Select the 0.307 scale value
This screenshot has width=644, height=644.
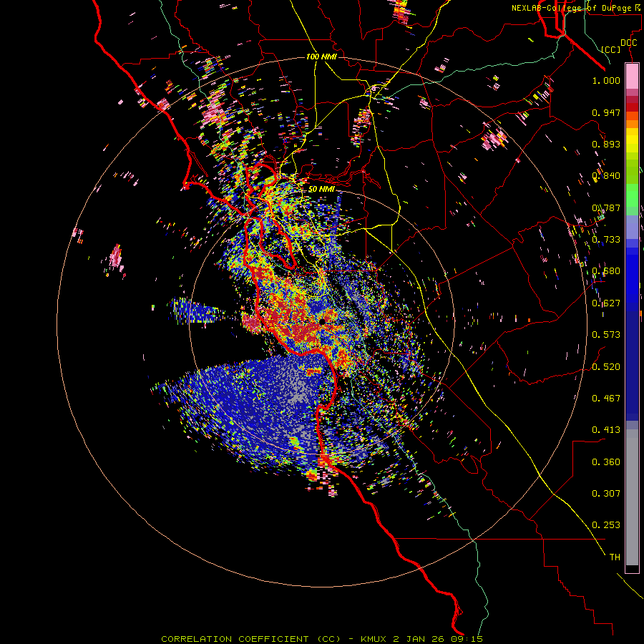(x=606, y=494)
